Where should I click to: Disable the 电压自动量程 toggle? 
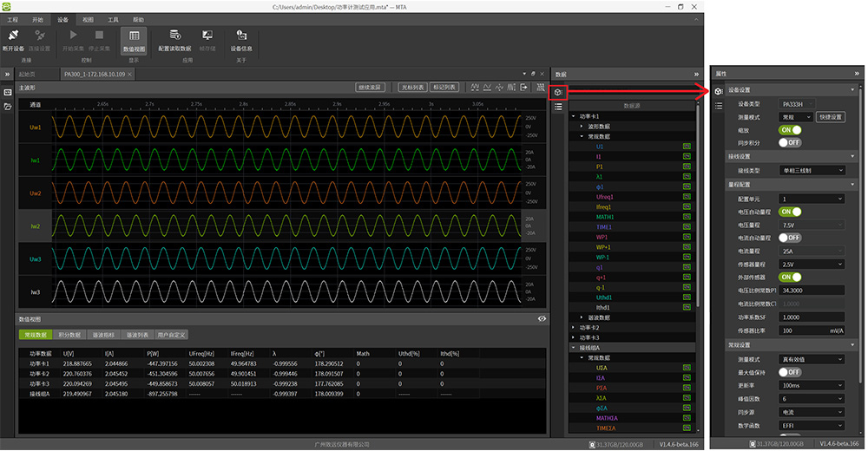click(x=790, y=211)
